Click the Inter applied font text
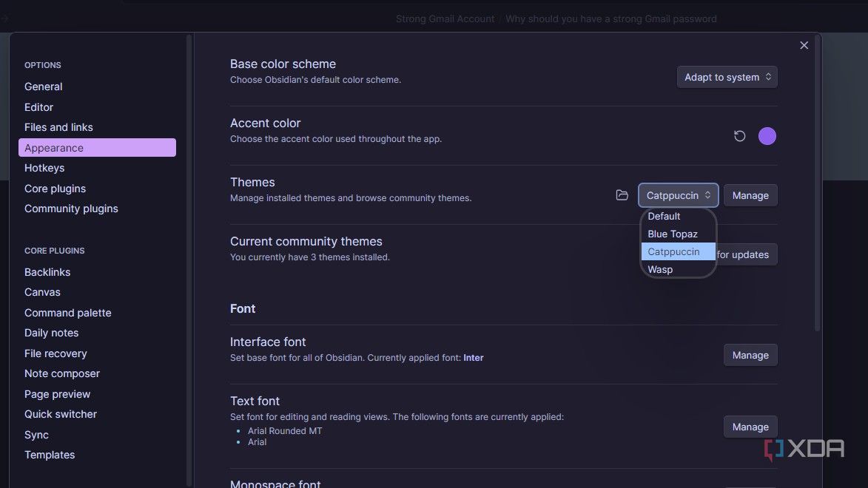The width and height of the screenshot is (868, 488). (474, 358)
